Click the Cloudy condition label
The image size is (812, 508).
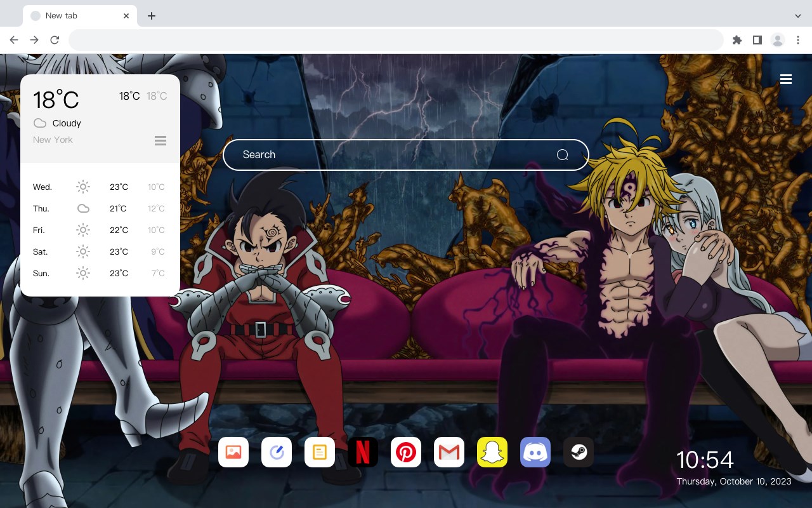[67, 123]
